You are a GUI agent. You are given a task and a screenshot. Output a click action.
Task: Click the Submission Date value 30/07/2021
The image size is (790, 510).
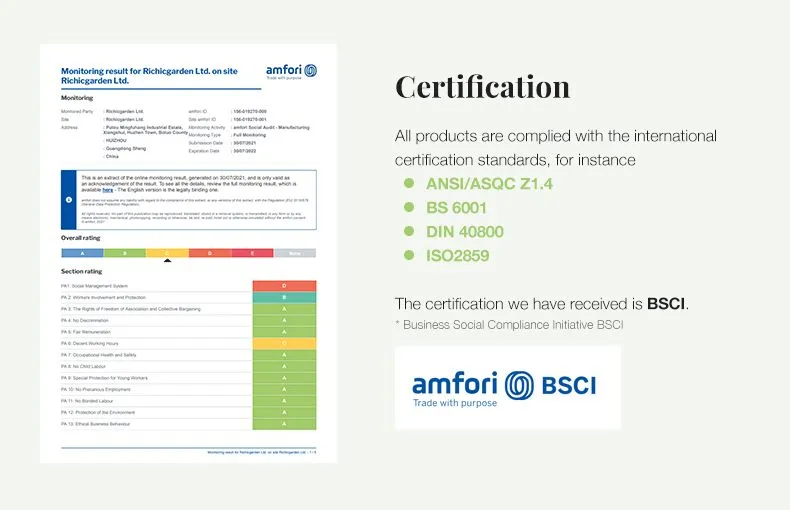pos(244,143)
